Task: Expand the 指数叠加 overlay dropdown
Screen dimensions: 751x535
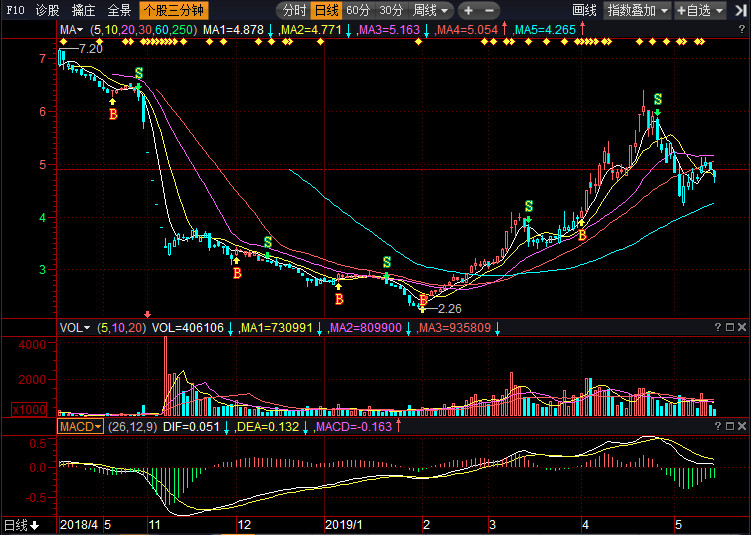Action: point(637,10)
